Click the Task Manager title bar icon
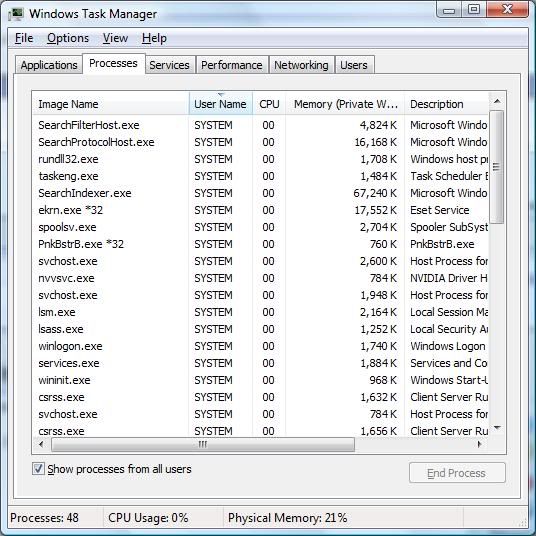Image resolution: width=536 pixels, height=536 pixels. [16, 14]
